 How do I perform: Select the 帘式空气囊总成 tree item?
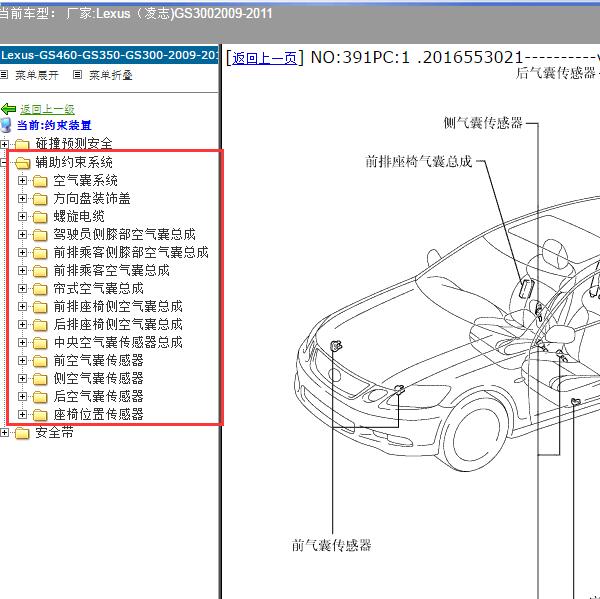(x=98, y=288)
